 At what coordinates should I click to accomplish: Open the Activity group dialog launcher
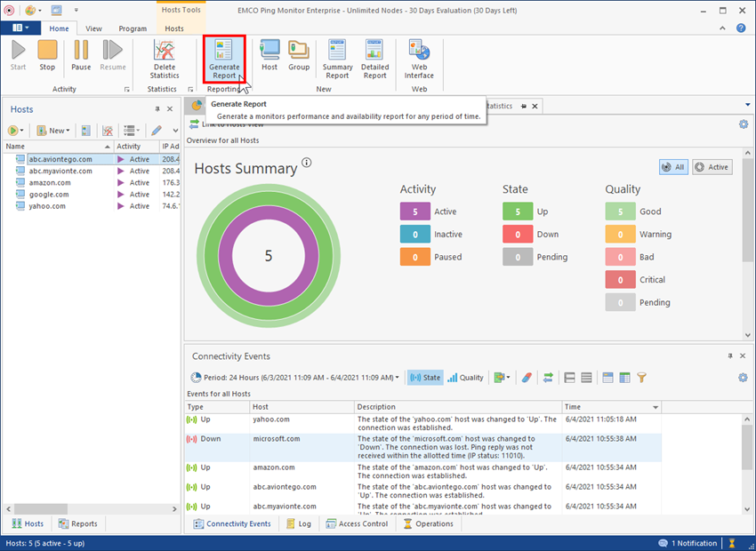(127, 89)
